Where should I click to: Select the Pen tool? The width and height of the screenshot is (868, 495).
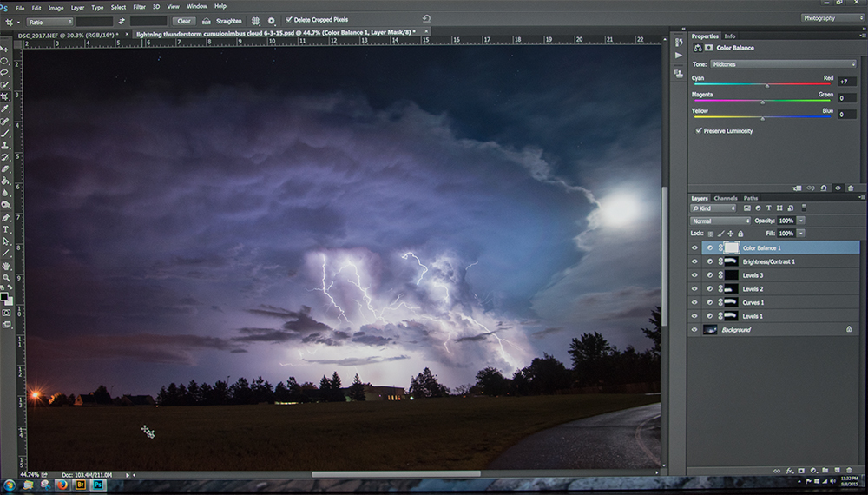[5, 218]
